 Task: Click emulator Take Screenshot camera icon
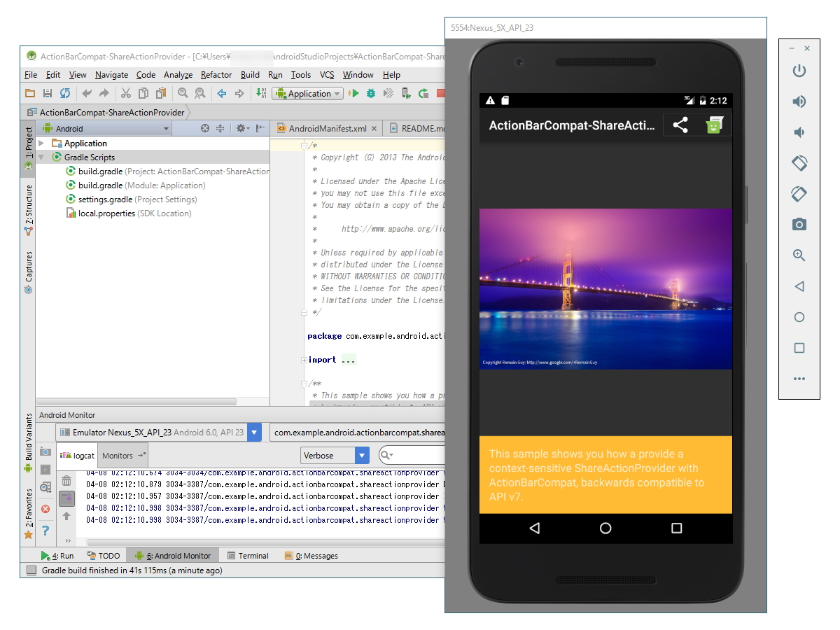(799, 225)
